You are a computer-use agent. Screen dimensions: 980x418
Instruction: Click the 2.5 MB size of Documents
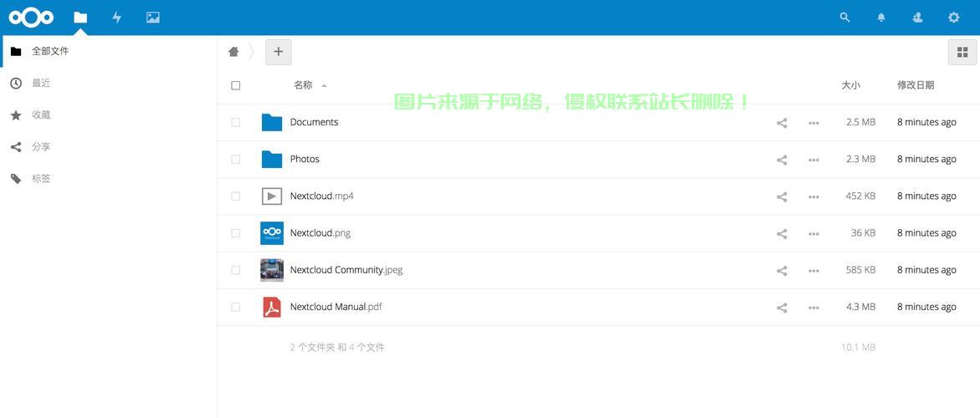[x=860, y=122]
